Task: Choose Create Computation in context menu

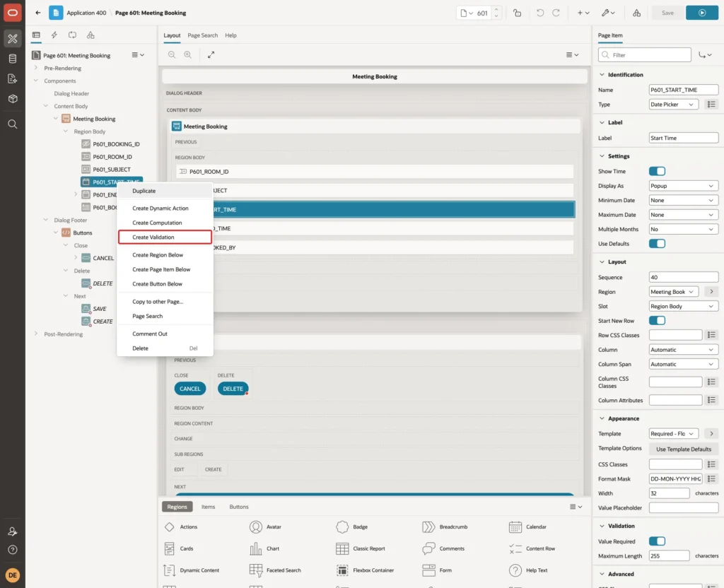Action: click(165, 223)
